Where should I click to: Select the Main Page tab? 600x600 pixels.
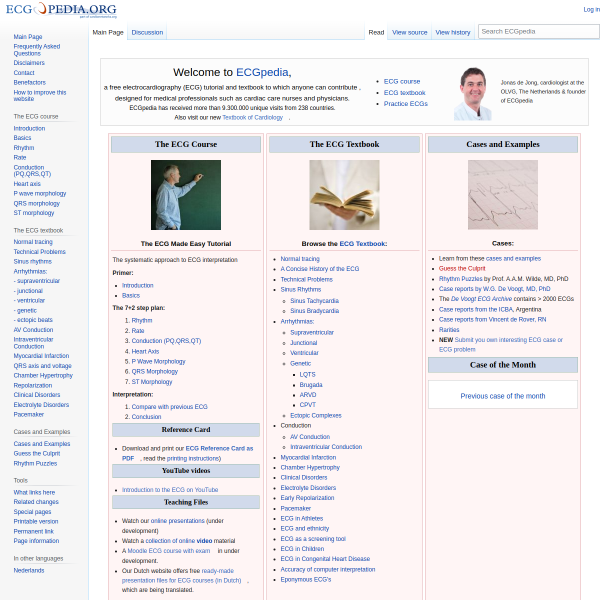point(108,33)
